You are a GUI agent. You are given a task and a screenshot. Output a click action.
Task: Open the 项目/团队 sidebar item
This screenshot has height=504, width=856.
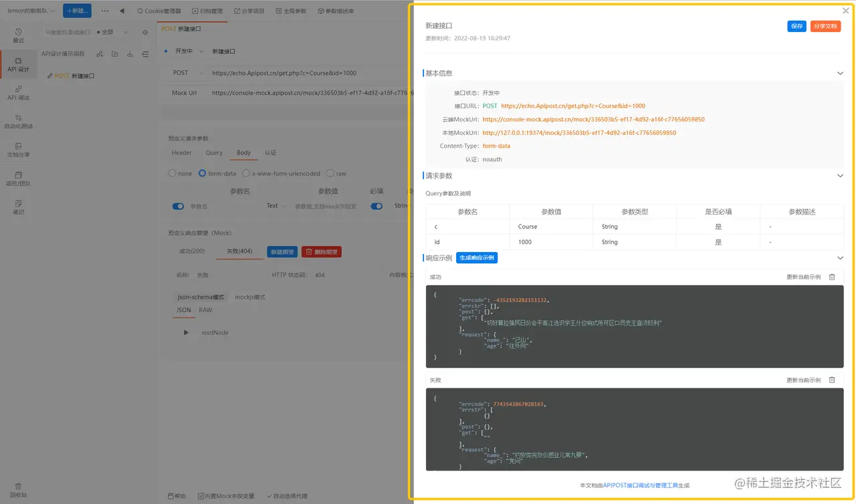click(x=18, y=178)
